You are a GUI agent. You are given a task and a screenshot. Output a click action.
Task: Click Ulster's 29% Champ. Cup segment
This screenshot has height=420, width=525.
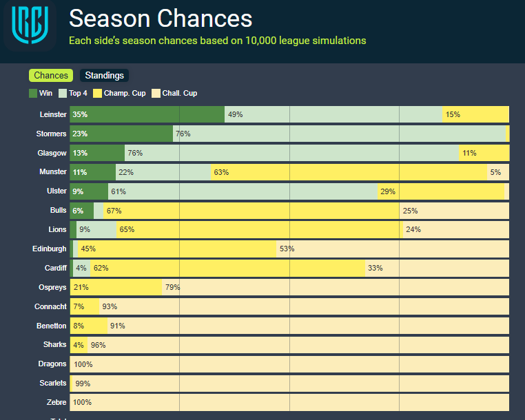coord(451,191)
